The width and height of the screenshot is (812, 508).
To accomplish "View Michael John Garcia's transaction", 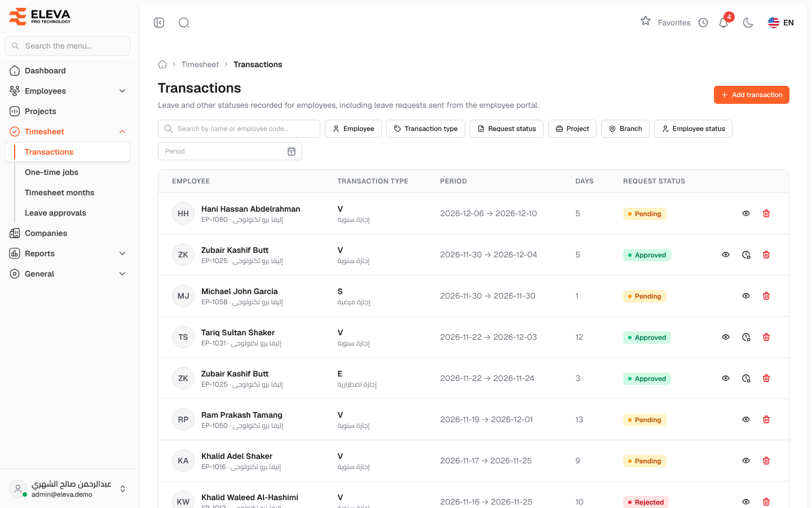I will pyautogui.click(x=746, y=296).
